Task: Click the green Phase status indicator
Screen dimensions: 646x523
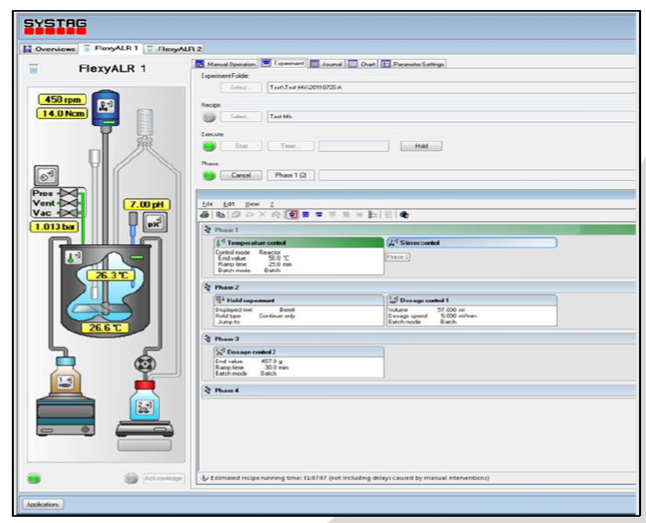Action: point(209,175)
